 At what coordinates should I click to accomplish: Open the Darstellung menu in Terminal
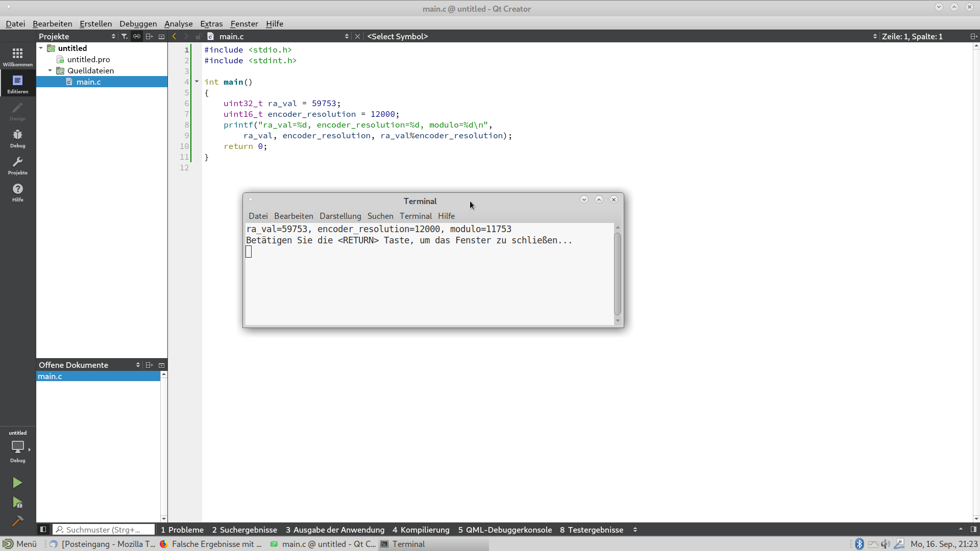click(340, 216)
